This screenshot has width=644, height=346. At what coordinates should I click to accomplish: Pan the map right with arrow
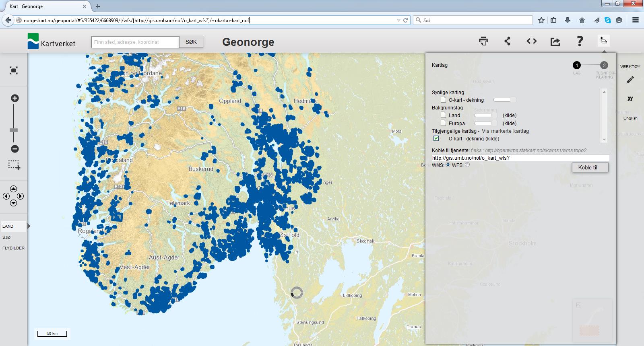coord(21,196)
